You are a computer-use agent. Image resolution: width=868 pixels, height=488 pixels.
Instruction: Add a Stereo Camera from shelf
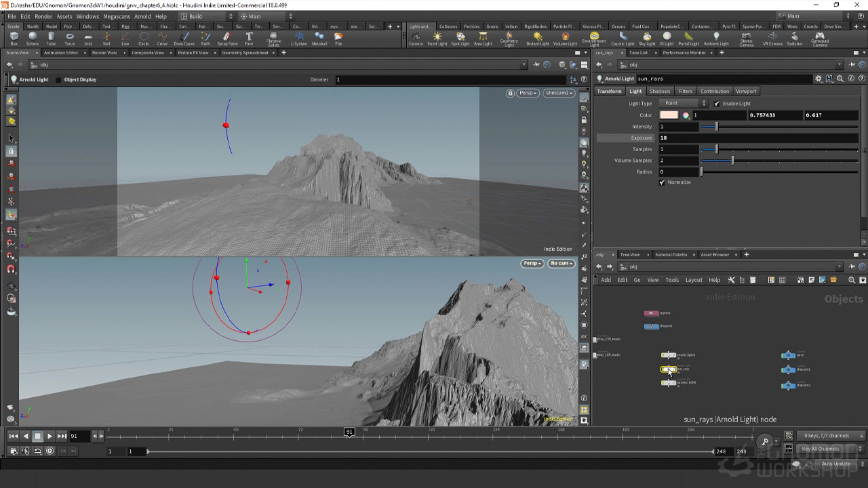(746, 39)
